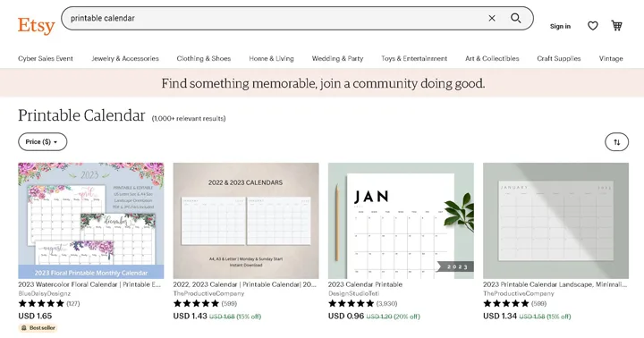Open Clothing & Shoes category
The height and width of the screenshot is (338, 644).
point(204,58)
